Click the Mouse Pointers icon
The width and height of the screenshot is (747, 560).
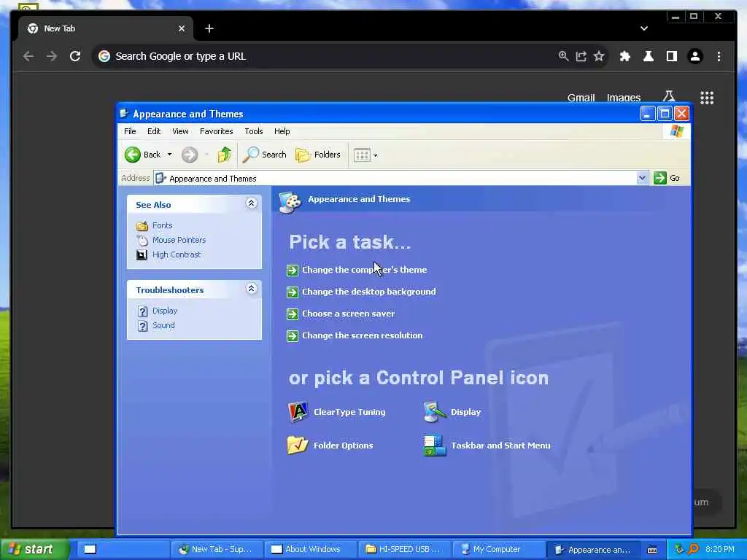coord(142,240)
